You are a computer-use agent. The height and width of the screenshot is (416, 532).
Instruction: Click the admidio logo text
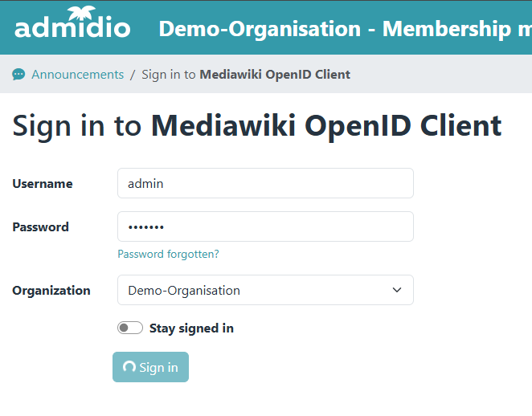pyautogui.click(x=72, y=28)
